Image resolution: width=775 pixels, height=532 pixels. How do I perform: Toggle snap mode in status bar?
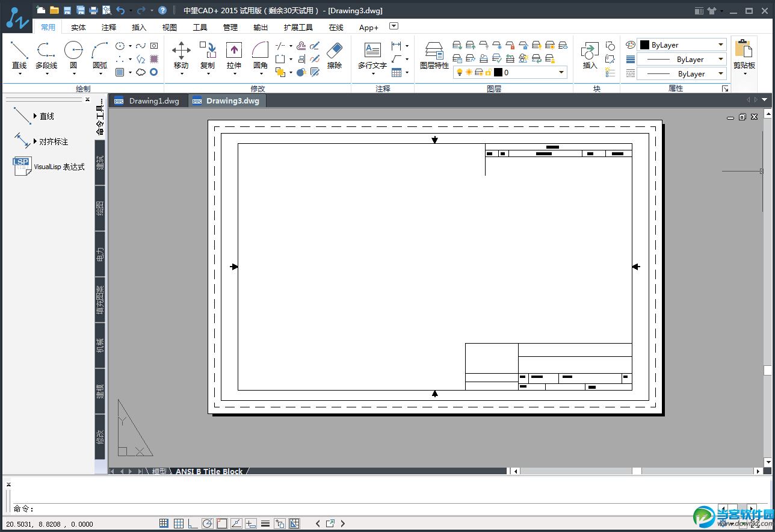(x=164, y=524)
